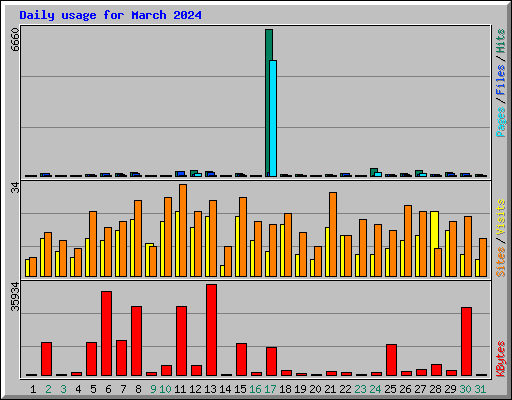Click the day 30 axis label
The height and width of the screenshot is (400, 512).
pyautogui.click(x=465, y=389)
